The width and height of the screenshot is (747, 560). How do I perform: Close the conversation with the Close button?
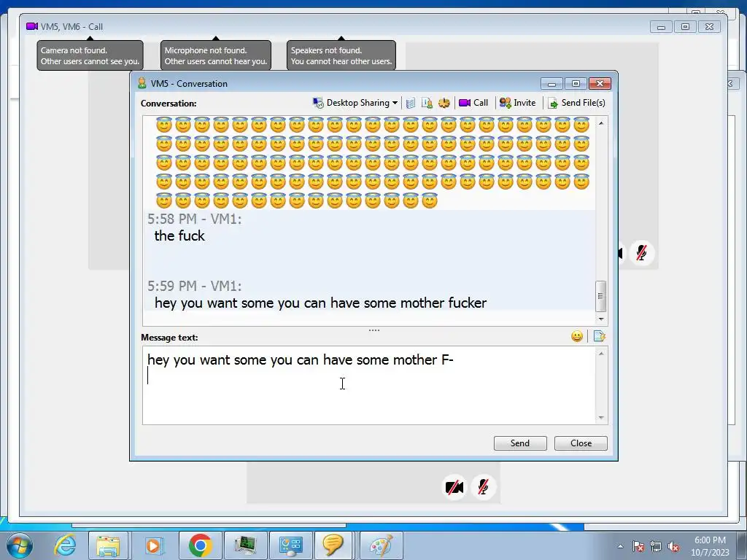pos(581,443)
